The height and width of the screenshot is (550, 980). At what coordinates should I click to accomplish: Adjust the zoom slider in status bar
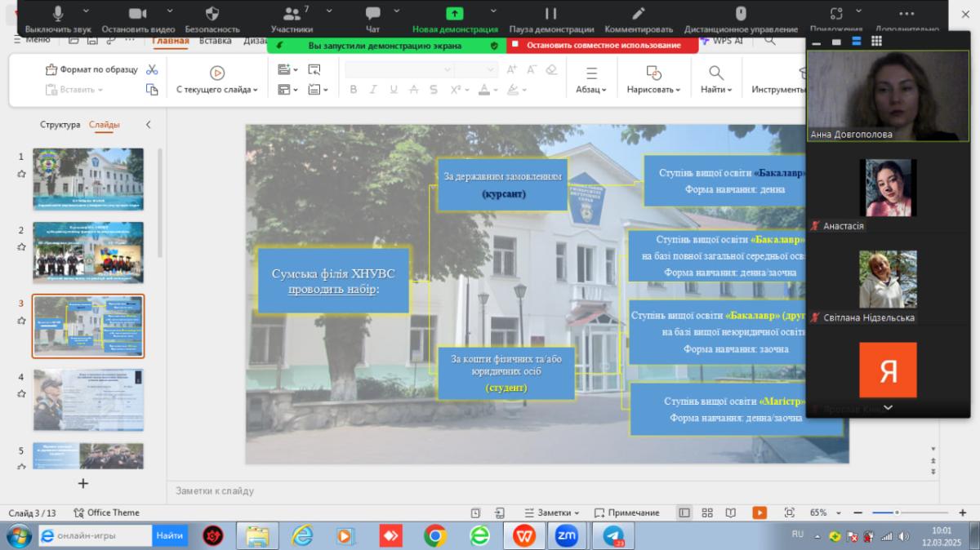[x=897, y=512]
